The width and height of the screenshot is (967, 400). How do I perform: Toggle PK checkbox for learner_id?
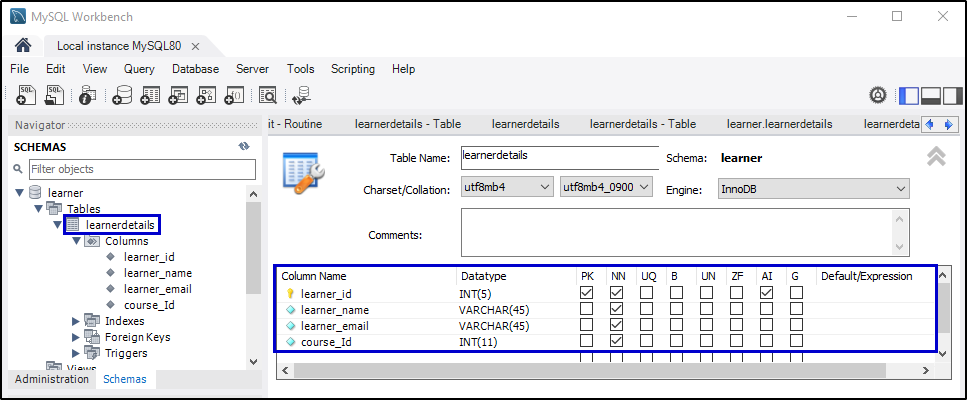586,293
